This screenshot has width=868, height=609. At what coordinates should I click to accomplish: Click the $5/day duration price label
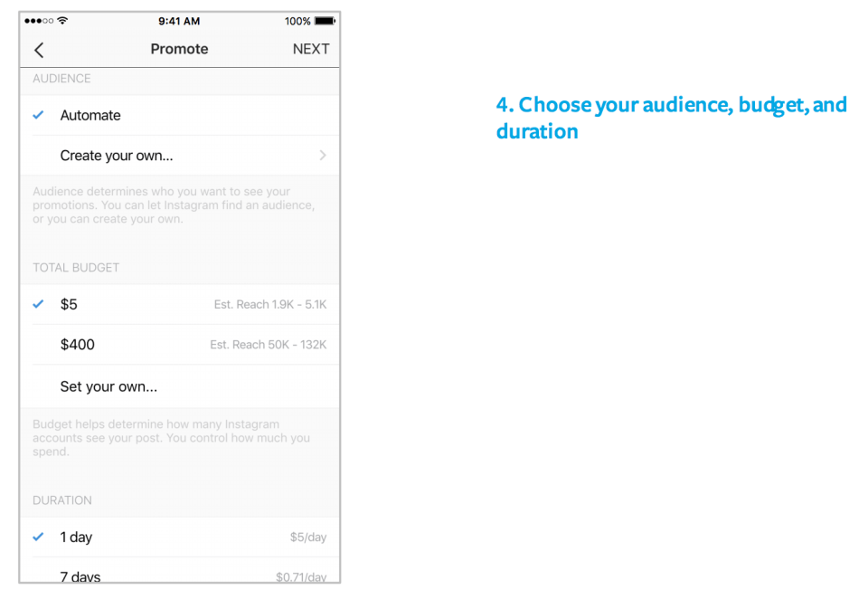pyautogui.click(x=307, y=538)
